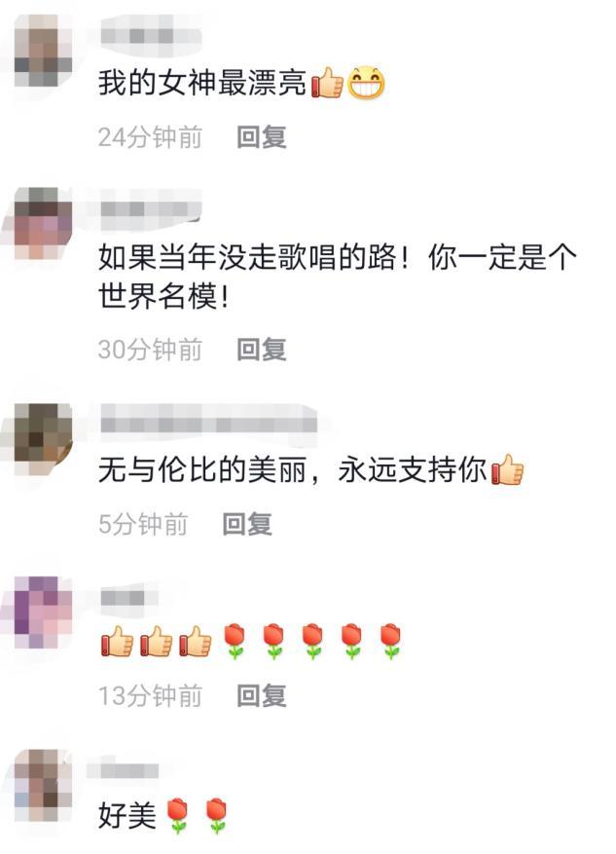Open the first commenter's blurred avatar
The image size is (616, 854).
44,50
